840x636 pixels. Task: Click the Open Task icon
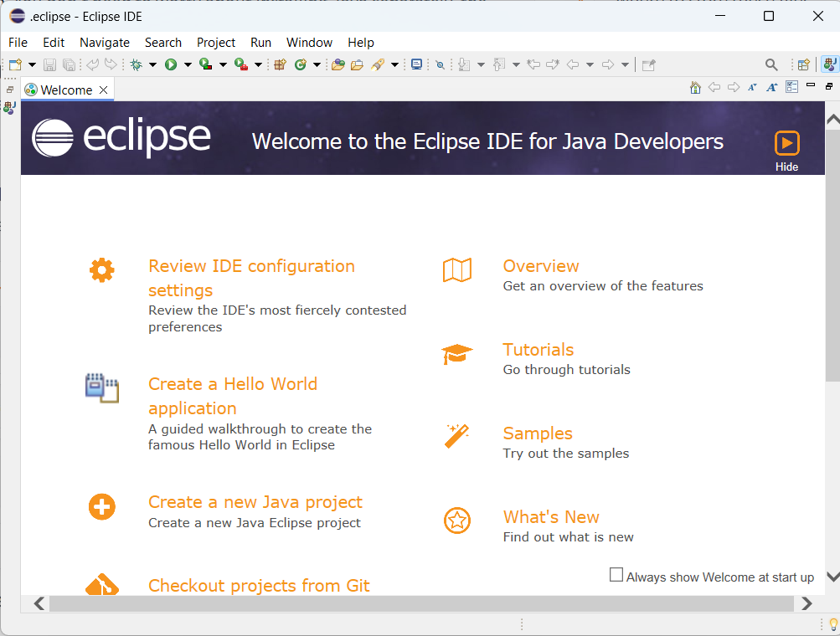357,64
